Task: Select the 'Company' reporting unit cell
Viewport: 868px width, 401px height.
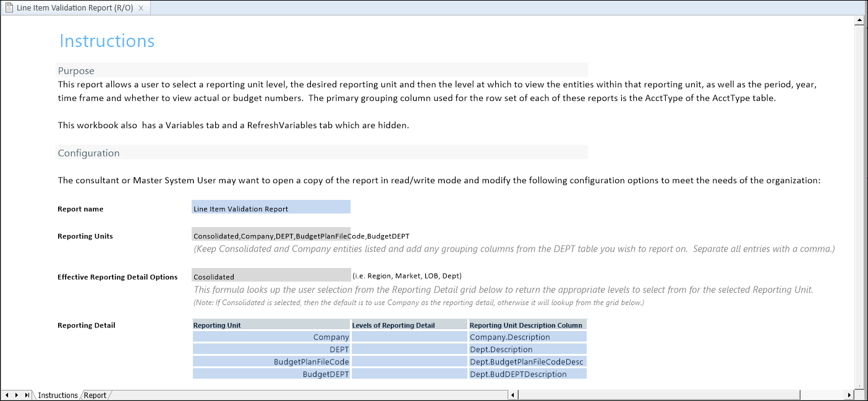Action: [271, 337]
